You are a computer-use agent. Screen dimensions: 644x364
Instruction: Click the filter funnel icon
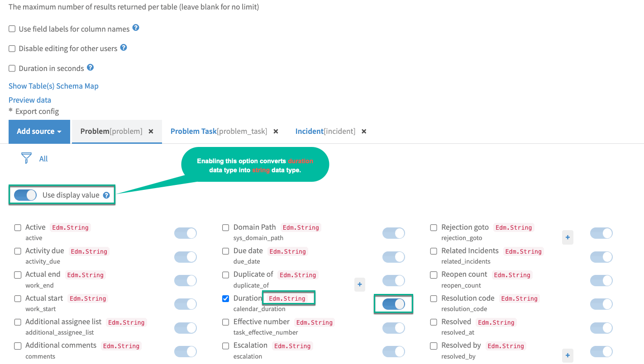pyautogui.click(x=27, y=158)
